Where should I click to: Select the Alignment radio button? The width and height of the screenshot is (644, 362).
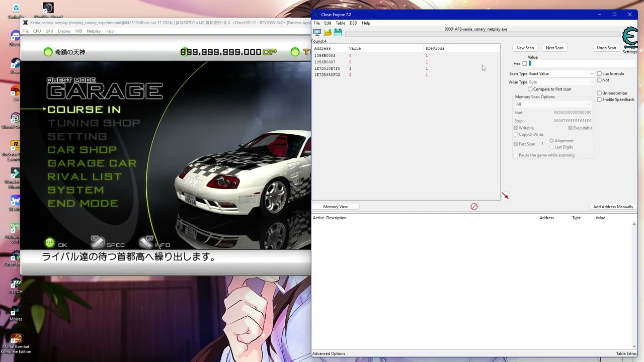552,141
